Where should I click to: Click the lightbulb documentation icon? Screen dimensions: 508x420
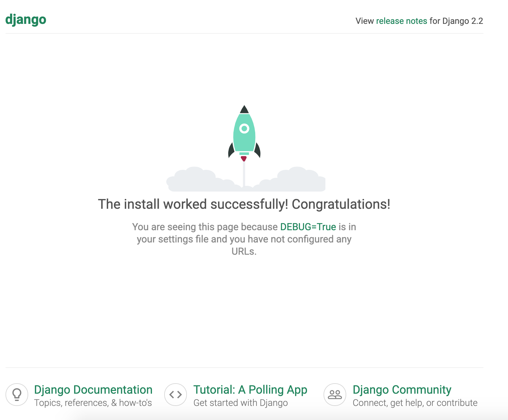(17, 395)
